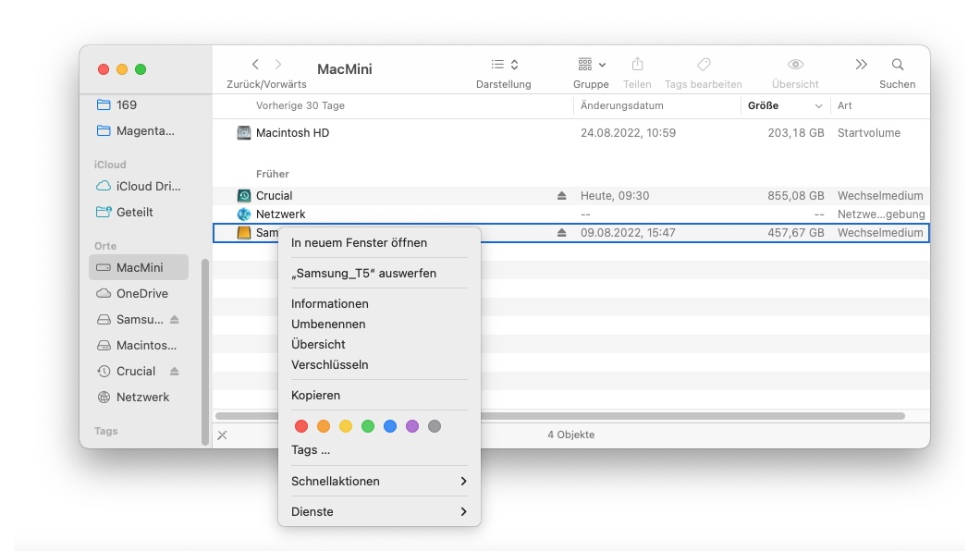The width and height of the screenshot is (980, 551).
Task: Go forward with the right arrow
Action: (x=278, y=65)
